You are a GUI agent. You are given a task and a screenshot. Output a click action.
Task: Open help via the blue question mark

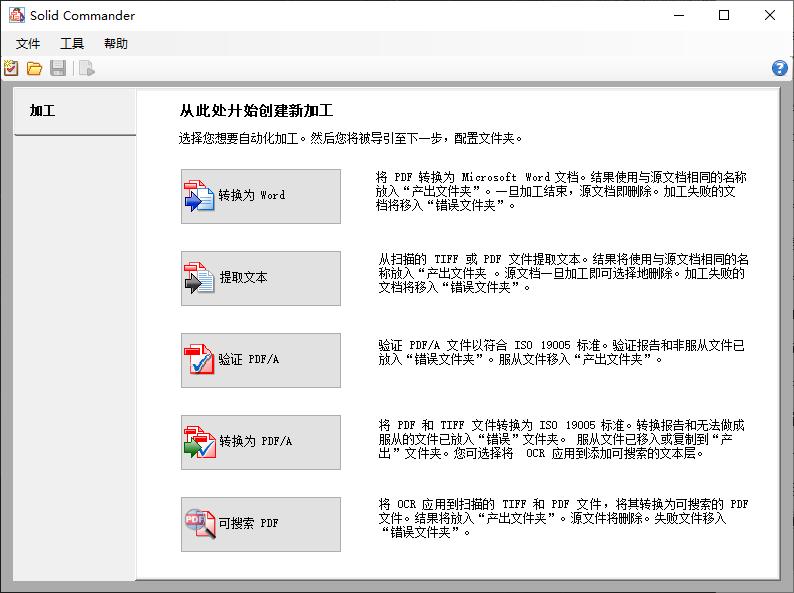[780, 68]
